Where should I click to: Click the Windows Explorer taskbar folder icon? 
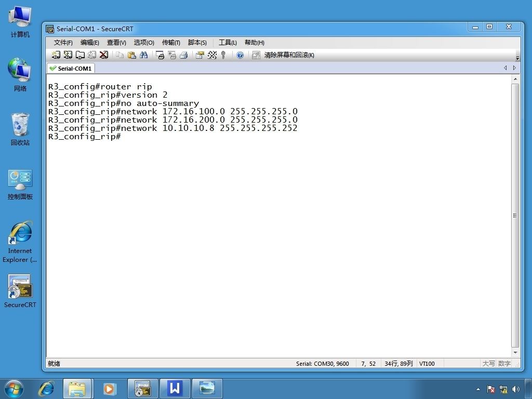pos(77,389)
